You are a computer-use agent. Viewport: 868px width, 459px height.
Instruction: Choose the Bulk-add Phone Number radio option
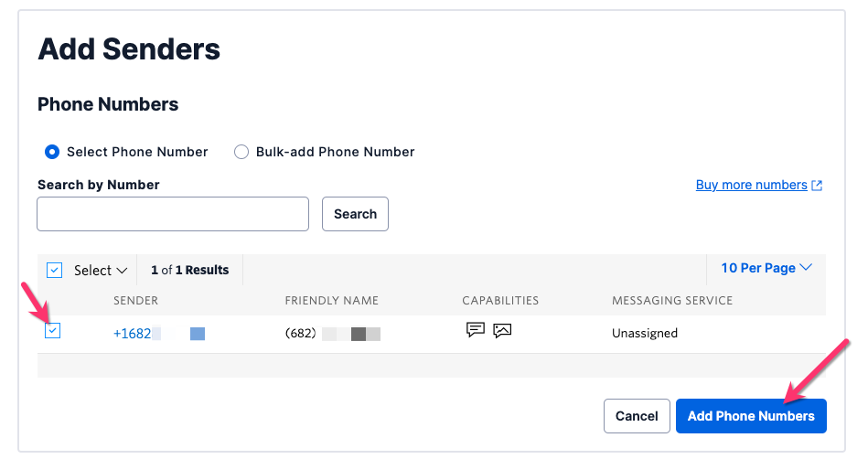coord(241,152)
